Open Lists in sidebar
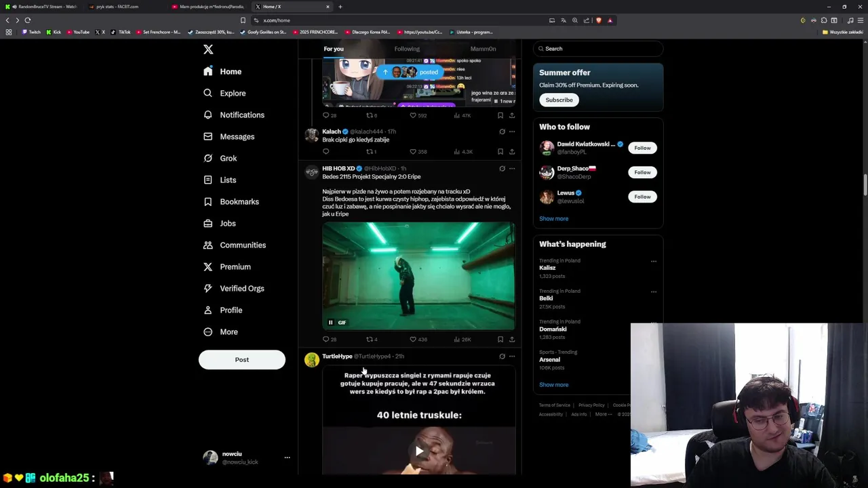The image size is (868, 488). click(219, 180)
